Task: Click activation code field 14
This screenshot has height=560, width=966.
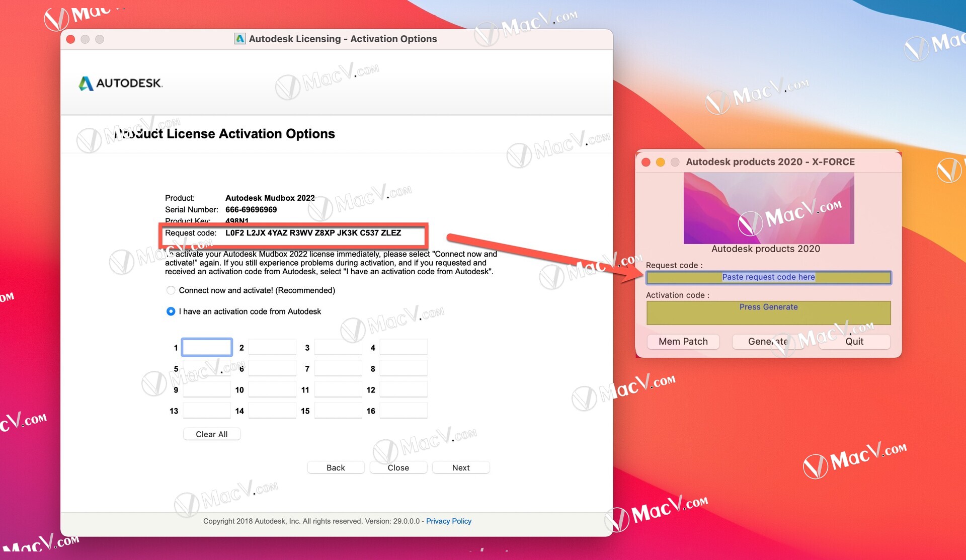Action: pos(272,411)
